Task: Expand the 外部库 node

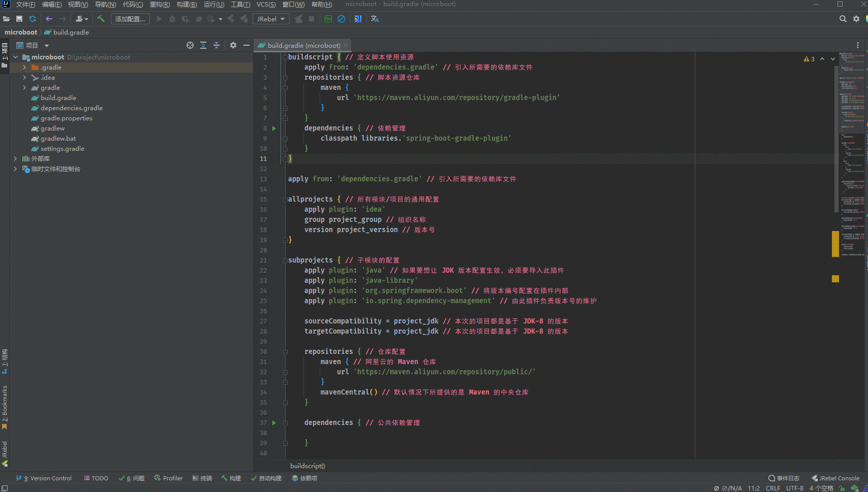Action: click(x=15, y=159)
